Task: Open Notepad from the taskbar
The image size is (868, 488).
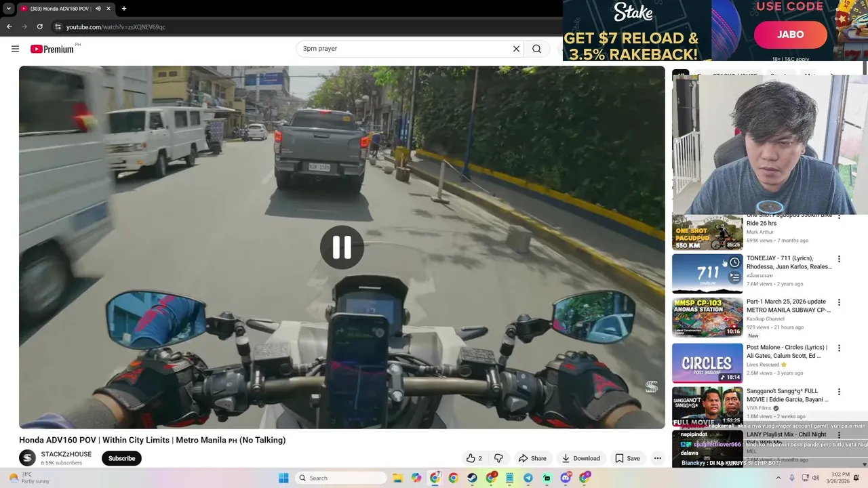Action: 509,478
